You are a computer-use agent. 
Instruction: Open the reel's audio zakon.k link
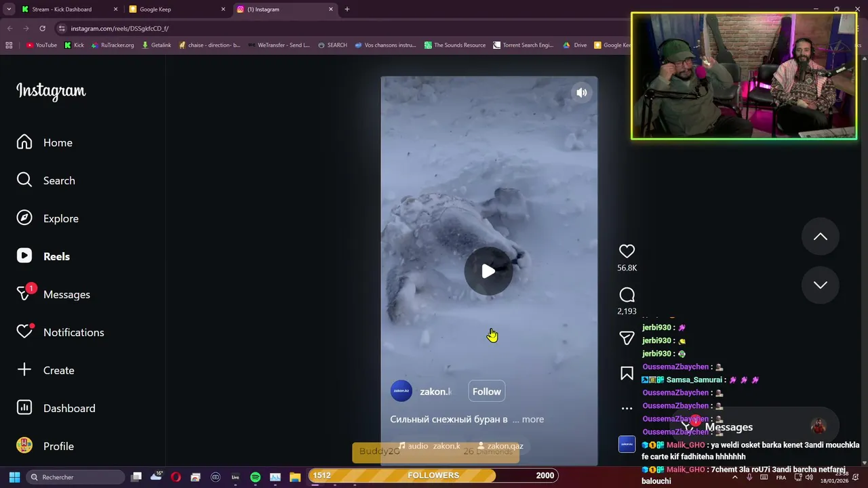pyautogui.click(x=429, y=446)
